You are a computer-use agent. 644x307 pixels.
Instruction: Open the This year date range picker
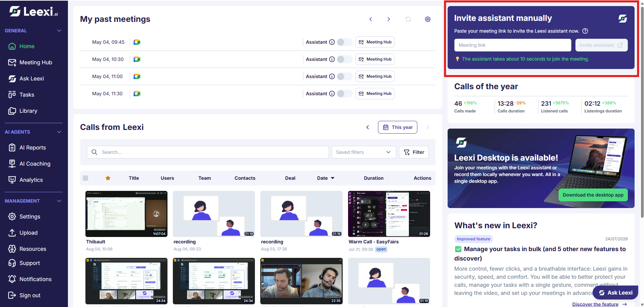click(397, 127)
